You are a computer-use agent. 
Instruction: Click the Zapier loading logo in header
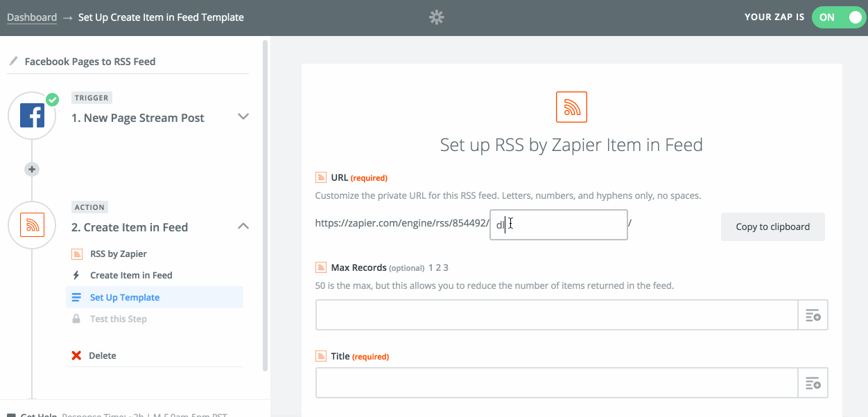point(436,17)
